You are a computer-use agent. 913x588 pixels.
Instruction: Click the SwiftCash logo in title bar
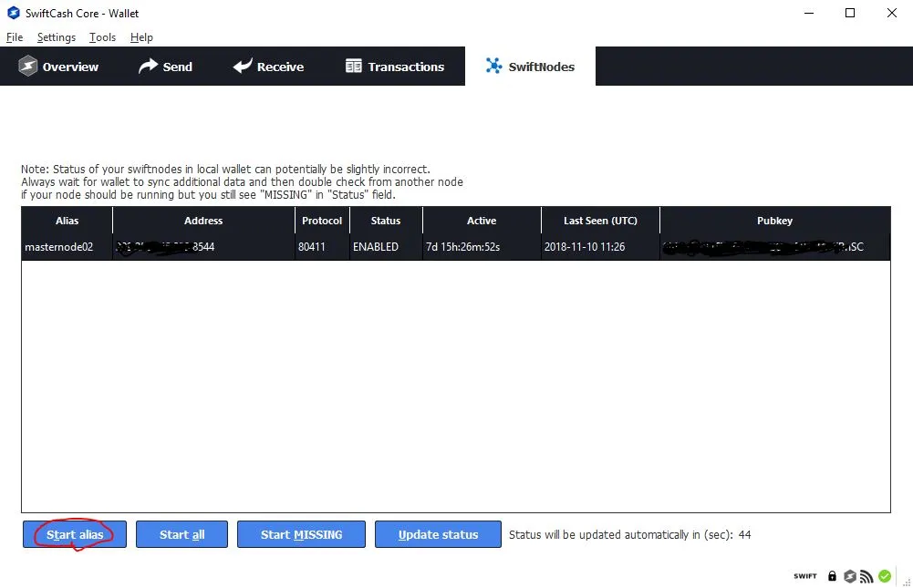(14, 13)
